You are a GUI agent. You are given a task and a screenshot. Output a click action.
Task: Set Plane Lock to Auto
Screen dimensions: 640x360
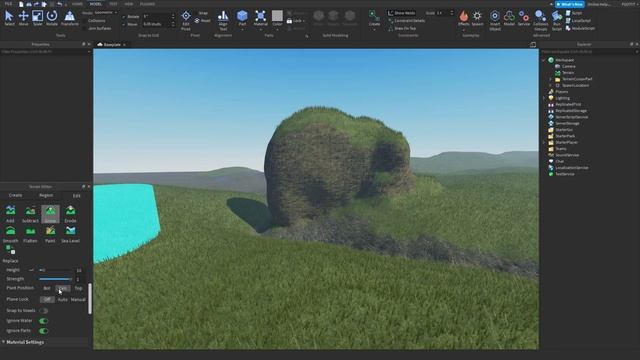pyautogui.click(x=62, y=300)
